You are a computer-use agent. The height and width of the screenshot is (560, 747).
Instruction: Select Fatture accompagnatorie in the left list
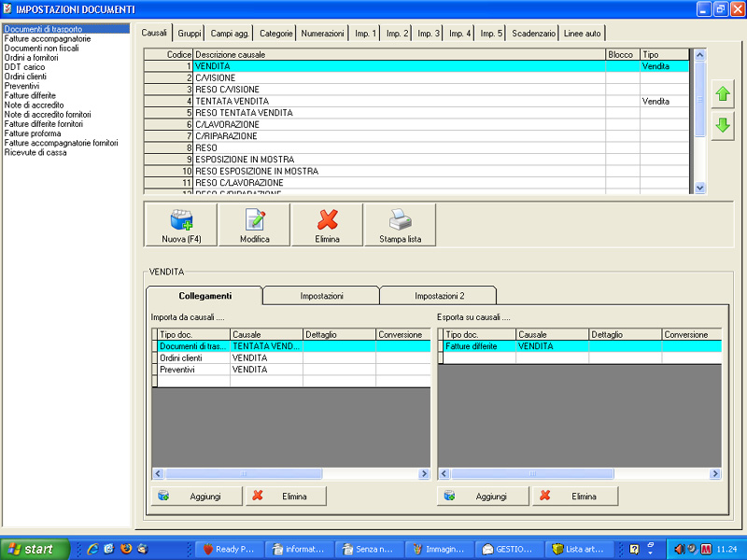48,39
